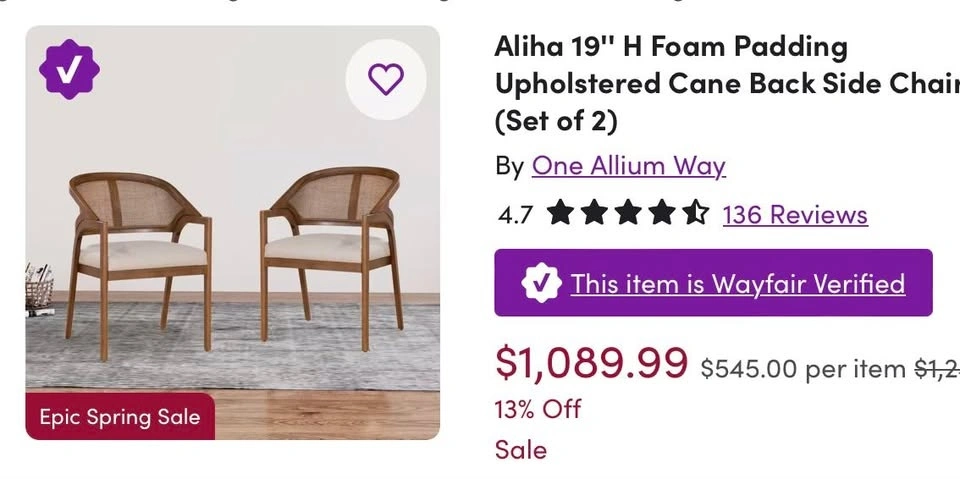Visit the One Allium Way brand page

[628, 165]
